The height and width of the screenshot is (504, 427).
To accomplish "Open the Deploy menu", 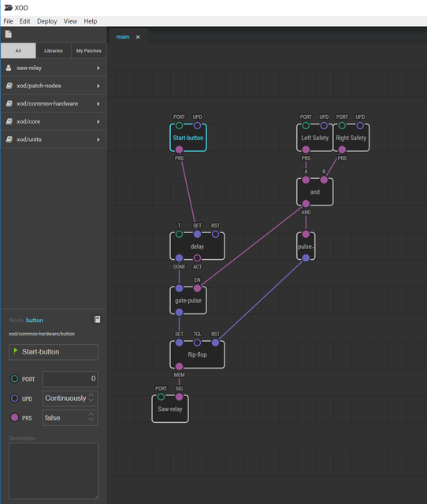I will (x=47, y=21).
